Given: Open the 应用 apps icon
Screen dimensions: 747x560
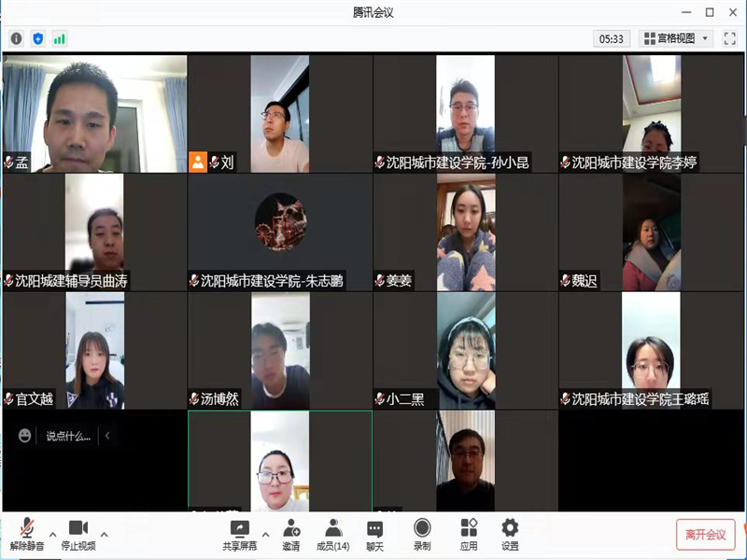Looking at the screenshot, I should click(469, 534).
